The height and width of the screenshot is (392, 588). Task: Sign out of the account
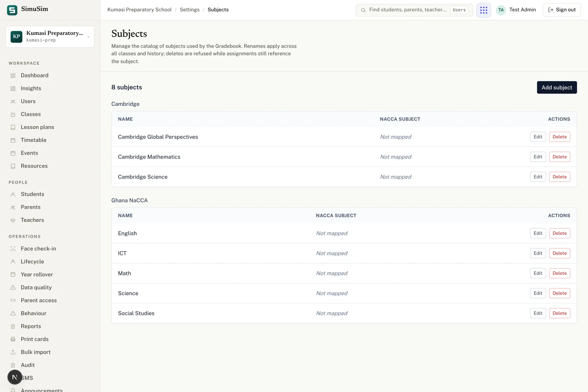(x=562, y=10)
